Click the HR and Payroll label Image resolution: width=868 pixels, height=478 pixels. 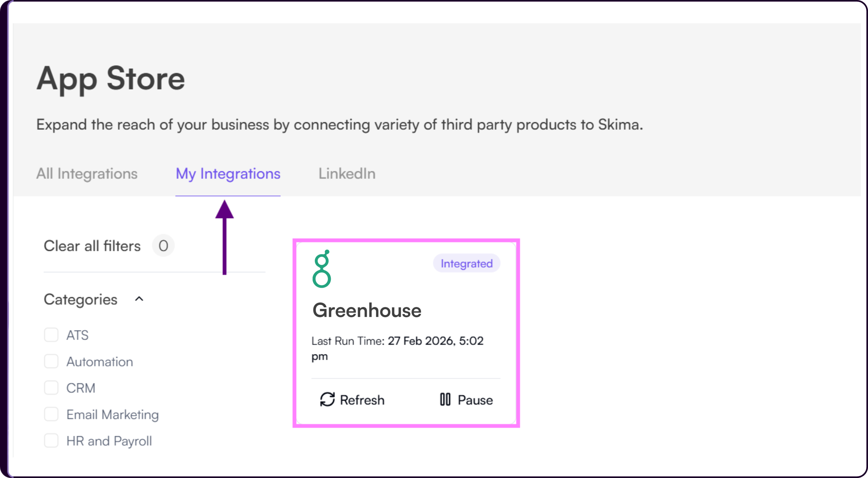109,441
